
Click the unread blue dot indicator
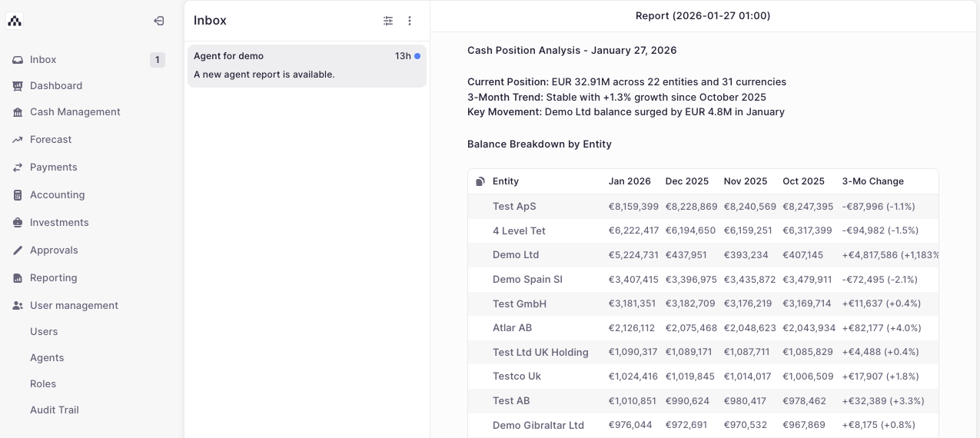coord(417,56)
